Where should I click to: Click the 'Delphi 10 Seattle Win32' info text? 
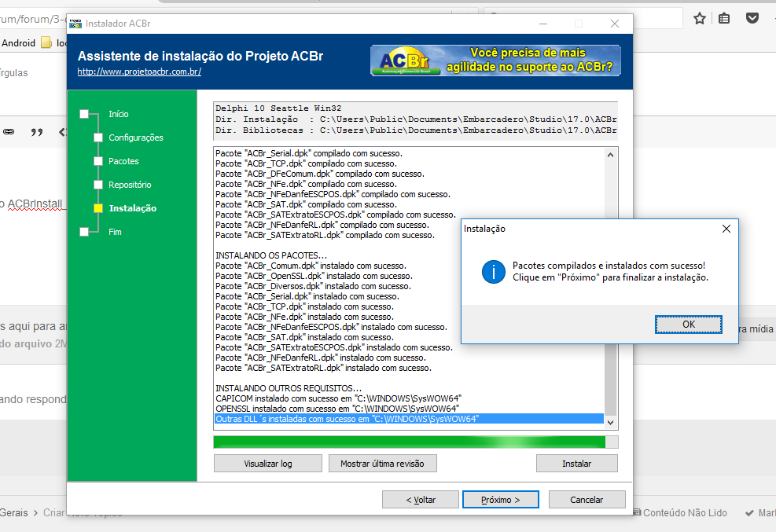(x=278, y=108)
